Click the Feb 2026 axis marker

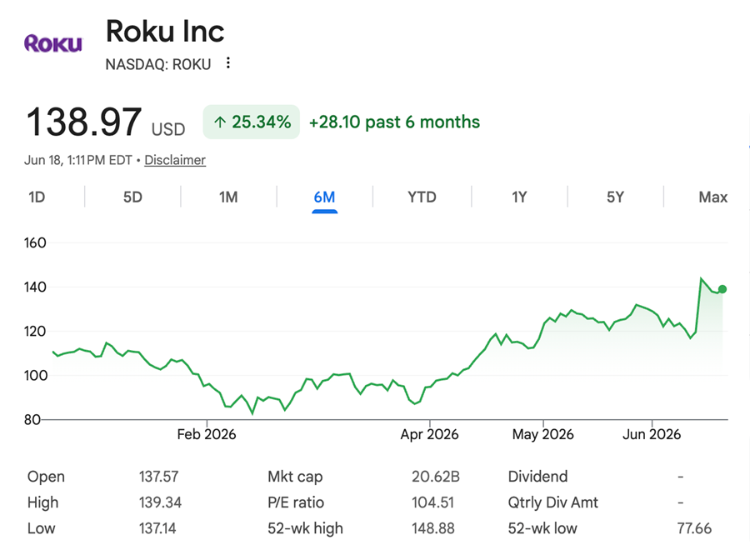(x=207, y=434)
